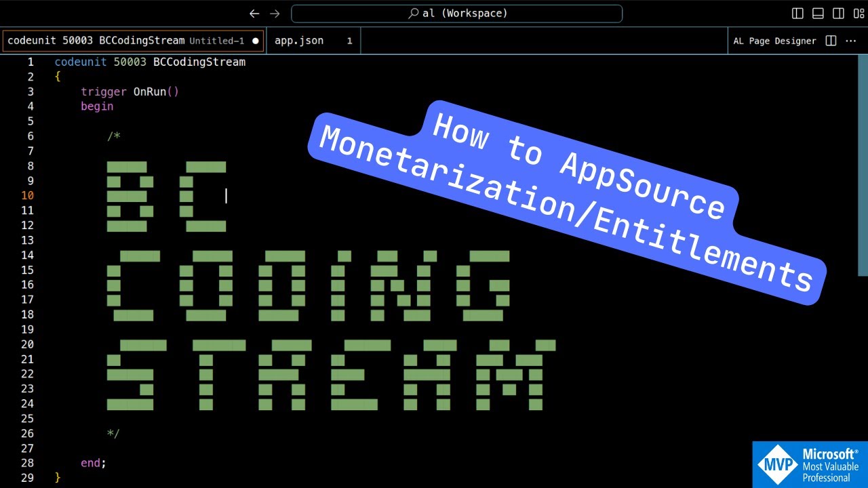868x488 pixels.
Task: Click line number 10 in the gutter
Action: [x=27, y=195]
